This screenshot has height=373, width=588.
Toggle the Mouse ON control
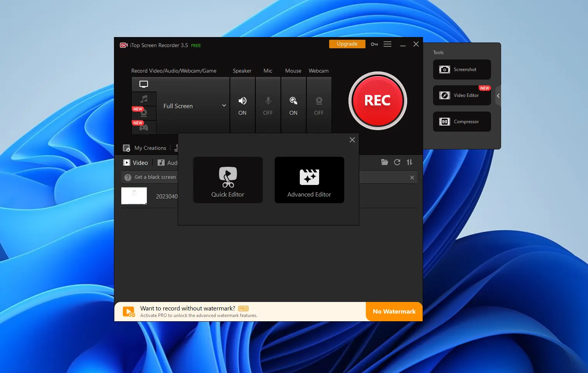pos(293,105)
